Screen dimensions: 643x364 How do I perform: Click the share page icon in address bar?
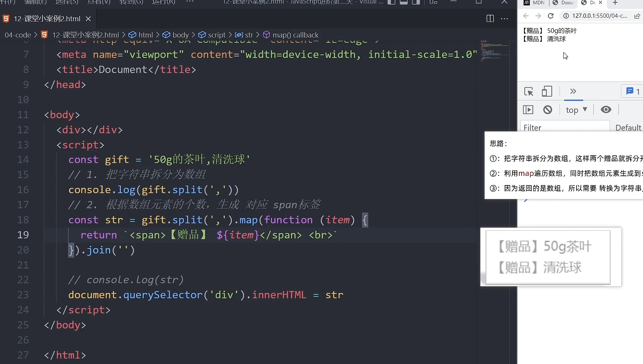(637, 16)
